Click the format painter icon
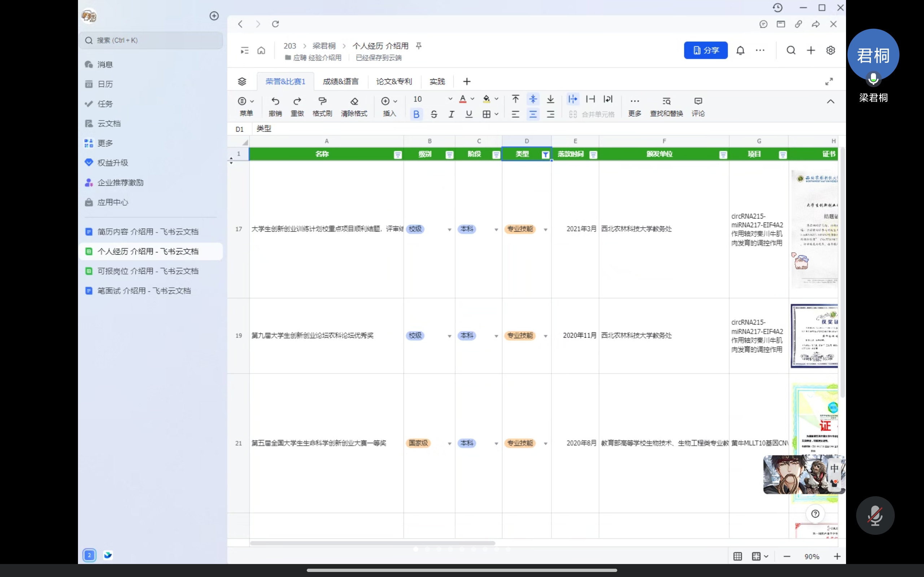Viewport: 924px width, 577px height. pos(322,101)
